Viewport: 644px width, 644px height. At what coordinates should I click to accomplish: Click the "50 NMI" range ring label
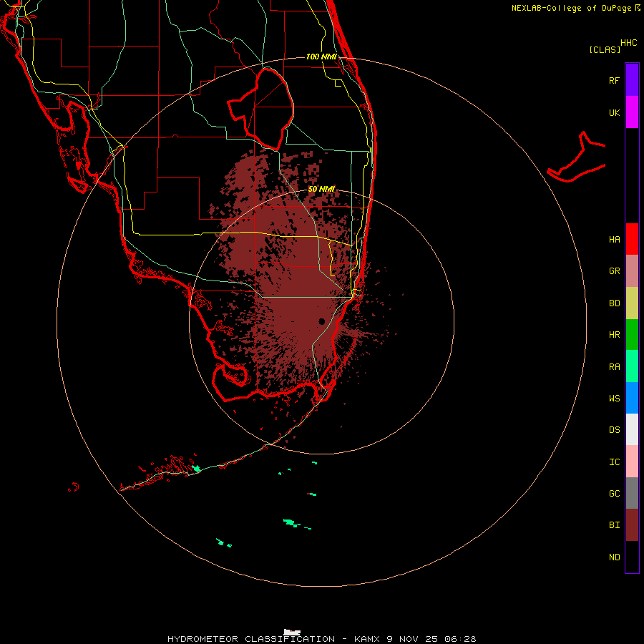(x=321, y=189)
